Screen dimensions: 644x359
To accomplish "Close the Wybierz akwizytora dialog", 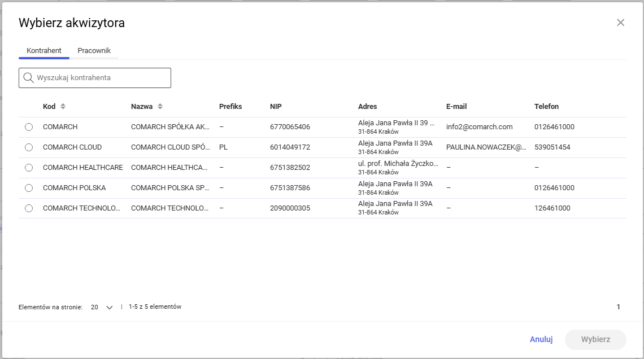I will [x=621, y=23].
